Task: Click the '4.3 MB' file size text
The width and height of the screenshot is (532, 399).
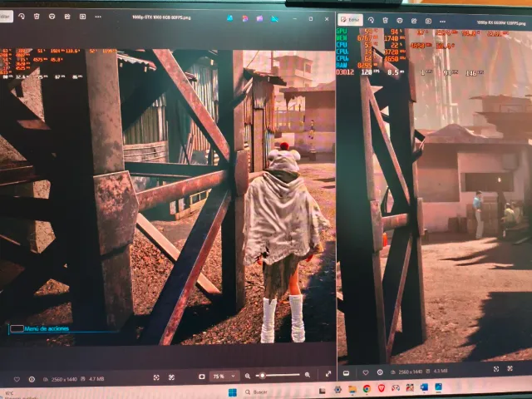Action: [x=441, y=372]
